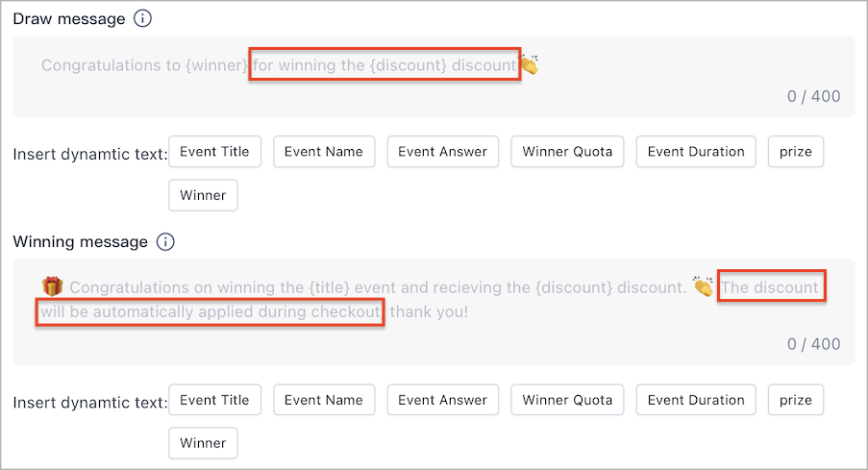This screenshot has height=470, width=868.
Task: Insert Winner tag into Draw message
Action: [x=203, y=195]
